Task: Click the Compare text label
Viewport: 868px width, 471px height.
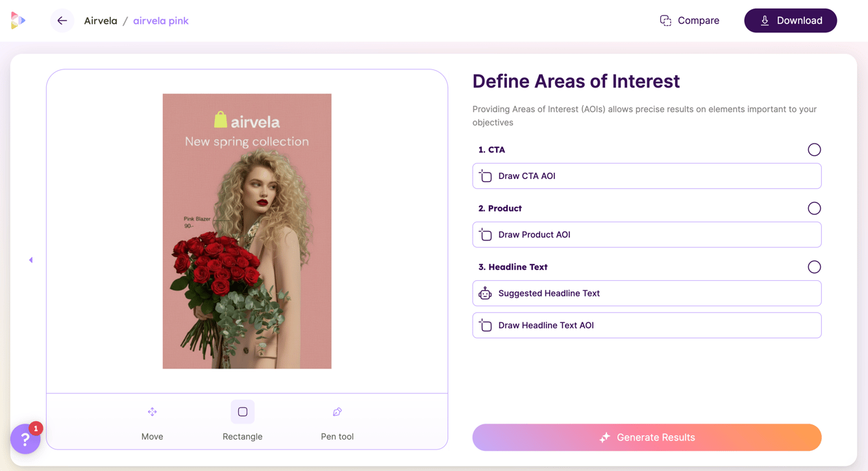Action: pos(699,21)
